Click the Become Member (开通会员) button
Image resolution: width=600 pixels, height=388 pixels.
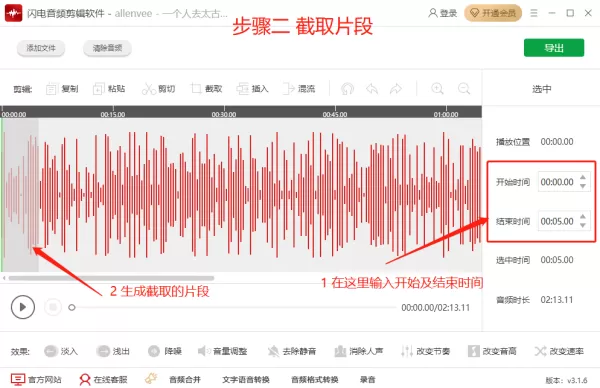pos(493,13)
